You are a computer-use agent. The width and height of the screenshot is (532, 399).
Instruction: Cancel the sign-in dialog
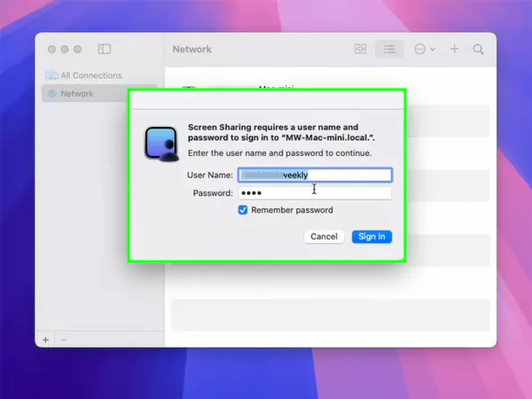pos(324,237)
